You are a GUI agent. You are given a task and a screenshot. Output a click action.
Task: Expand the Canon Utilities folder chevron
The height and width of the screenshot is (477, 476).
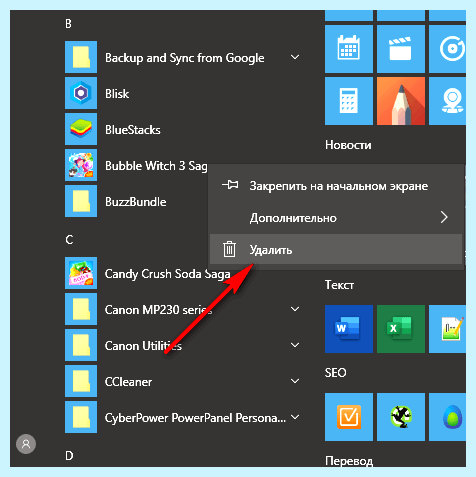[295, 345]
